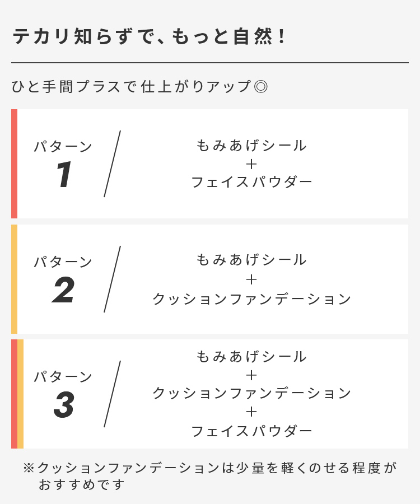Click the plus sign in pattern 2 card
This screenshot has height=504, width=420.
251,279
